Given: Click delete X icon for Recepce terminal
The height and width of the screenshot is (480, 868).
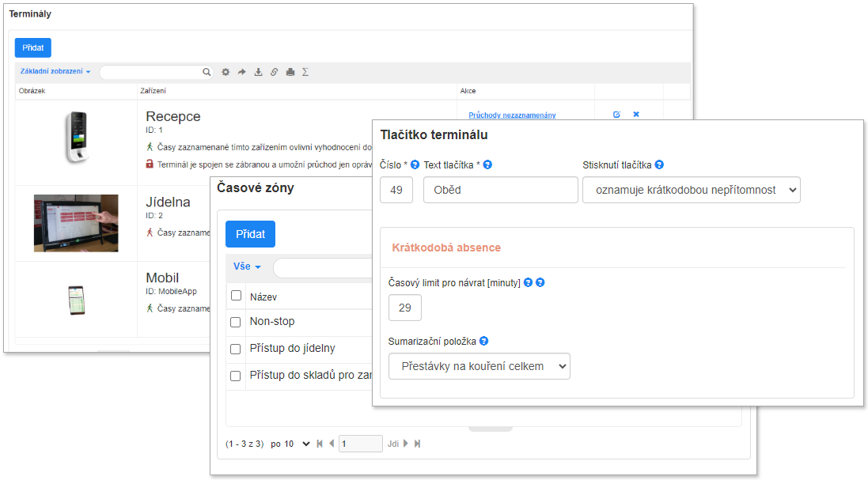Looking at the screenshot, I should pos(636,115).
